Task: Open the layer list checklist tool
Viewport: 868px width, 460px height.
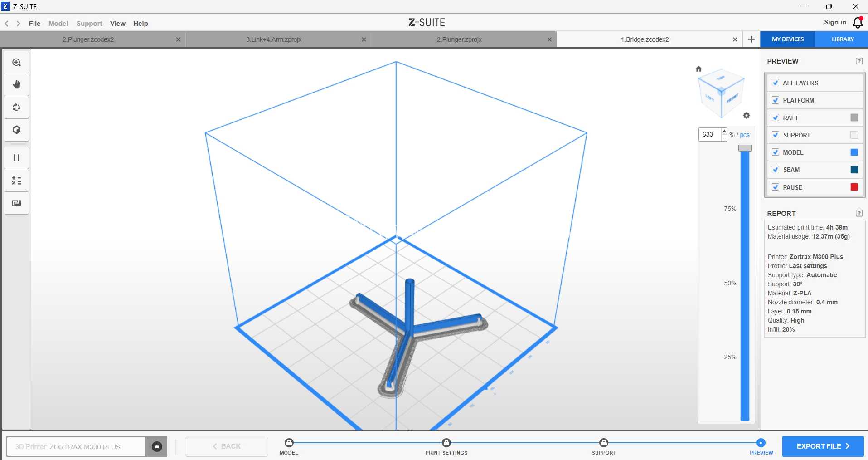Action: click(x=17, y=181)
